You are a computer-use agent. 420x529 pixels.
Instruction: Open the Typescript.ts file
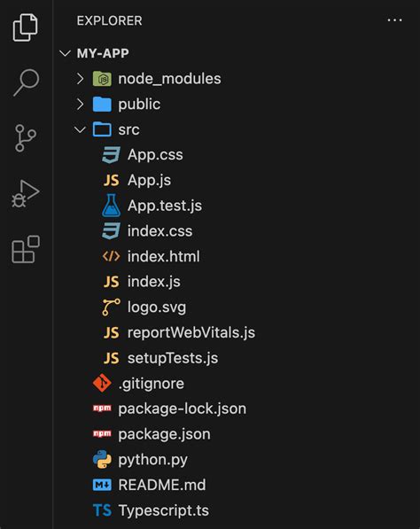[x=164, y=510]
